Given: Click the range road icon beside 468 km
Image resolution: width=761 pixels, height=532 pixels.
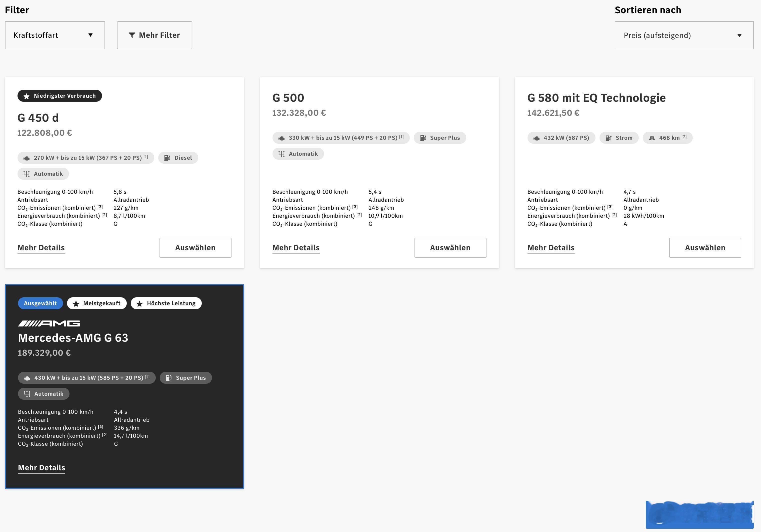Looking at the screenshot, I should click(x=651, y=138).
